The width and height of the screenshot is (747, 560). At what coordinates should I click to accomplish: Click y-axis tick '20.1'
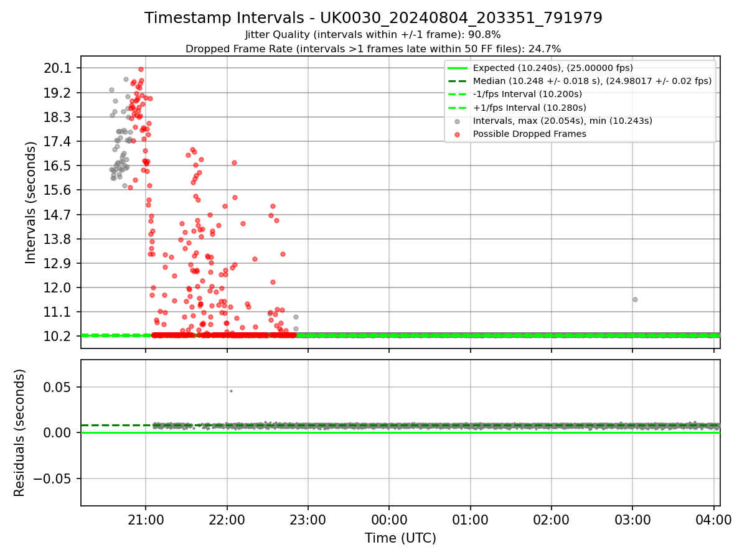(59, 68)
